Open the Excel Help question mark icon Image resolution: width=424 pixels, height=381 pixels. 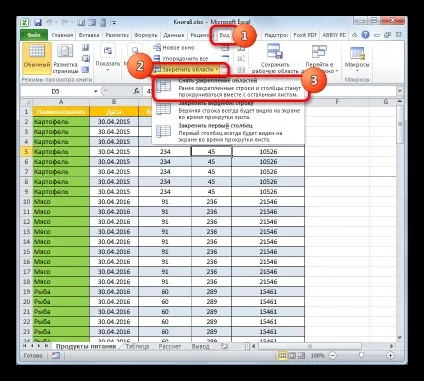(365, 35)
